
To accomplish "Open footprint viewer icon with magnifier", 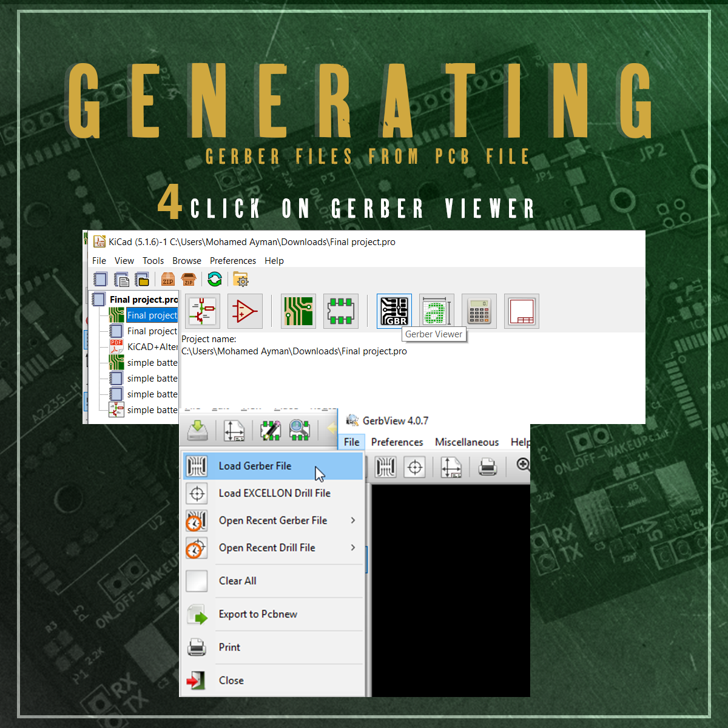I will coord(299,430).
